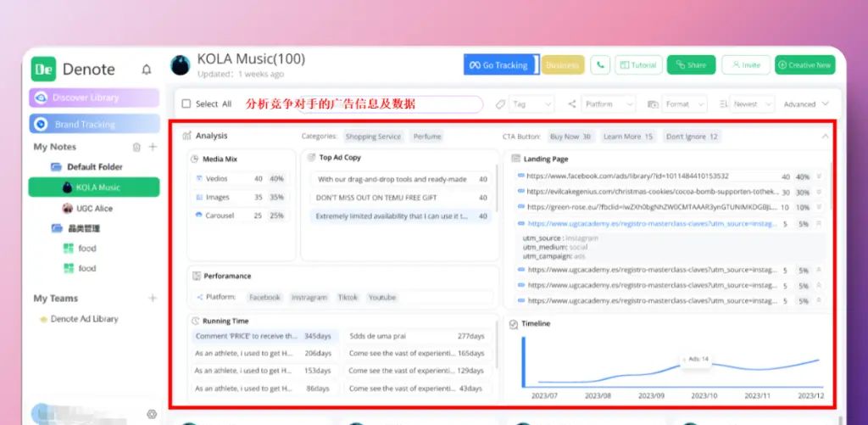
Task: Select the Buy Now 30 CTA tag
Action: coord(570,137)
